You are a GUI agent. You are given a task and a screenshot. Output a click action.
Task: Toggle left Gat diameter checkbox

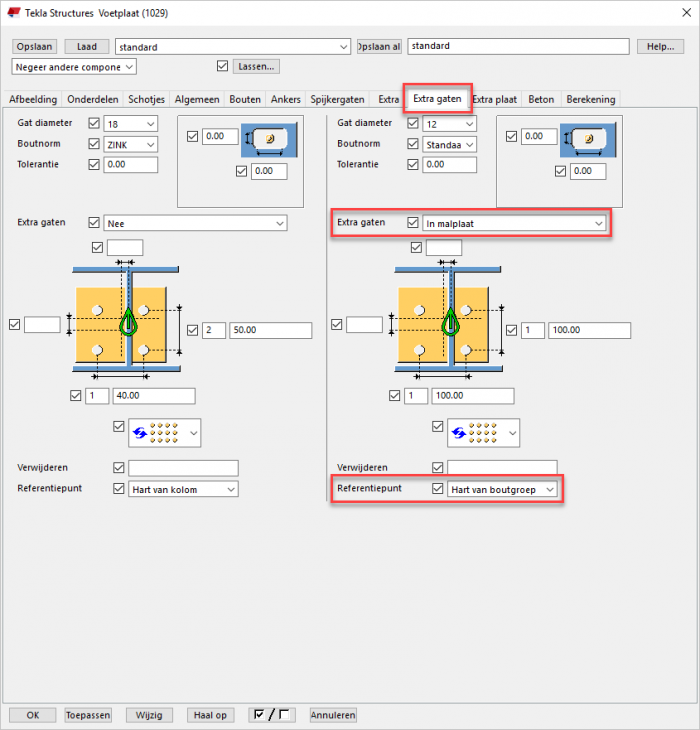click(x=94, y=123)
